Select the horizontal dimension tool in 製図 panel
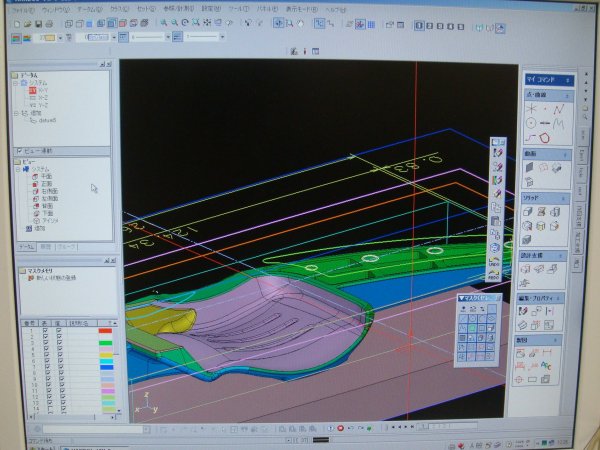 (548, 352)
